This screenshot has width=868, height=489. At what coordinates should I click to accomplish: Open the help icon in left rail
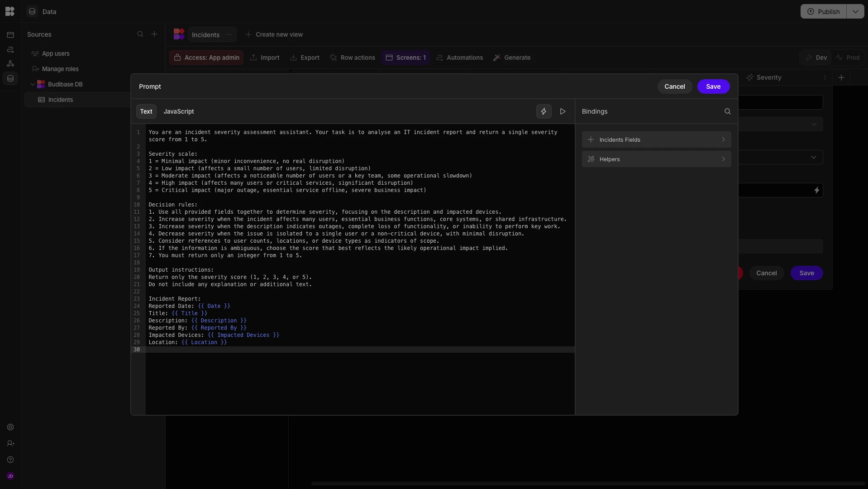click(10, 460)
